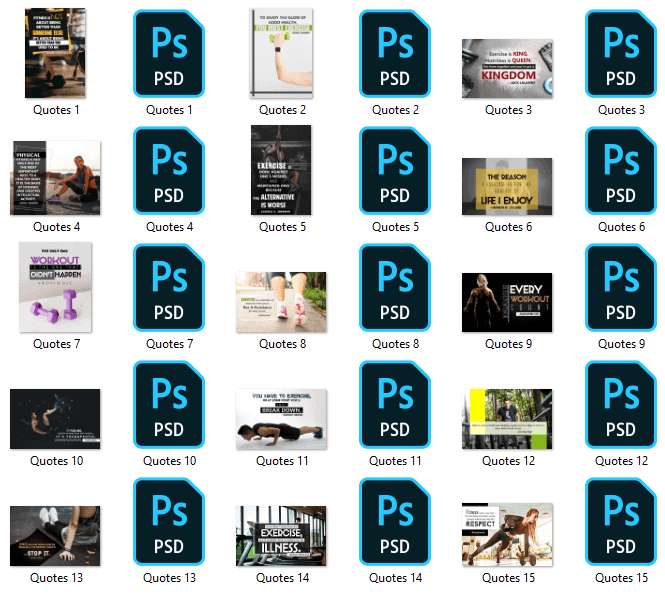Select the Quotes 13 'Stop It' image thumbnail
The height and width of the screenshot is (595, 665).
point(56,537)
